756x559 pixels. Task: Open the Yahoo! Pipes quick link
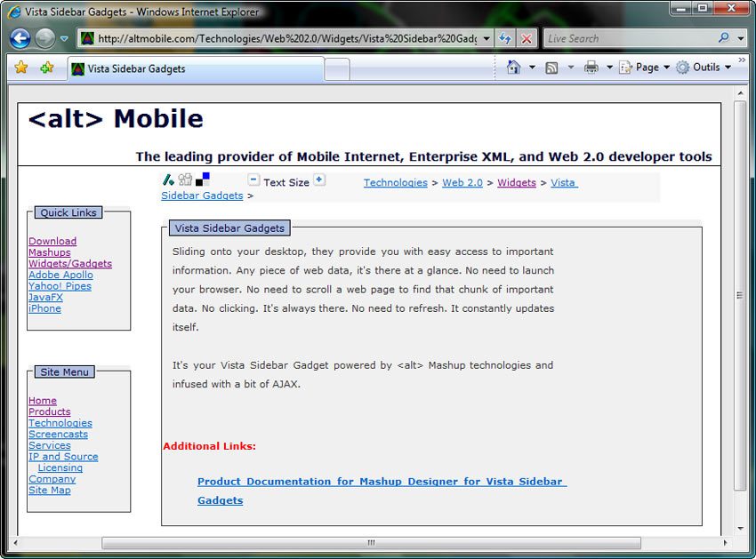pyautogui.click(x=60, y=286)
